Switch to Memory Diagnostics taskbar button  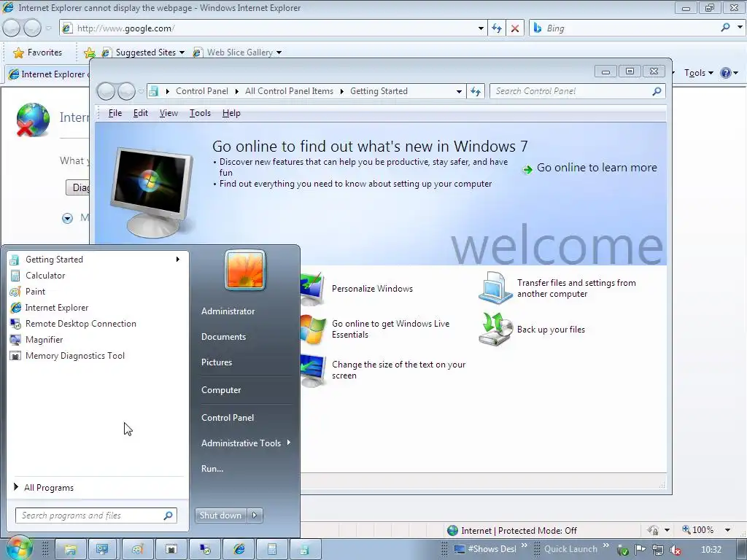click(x=171, y=550)
